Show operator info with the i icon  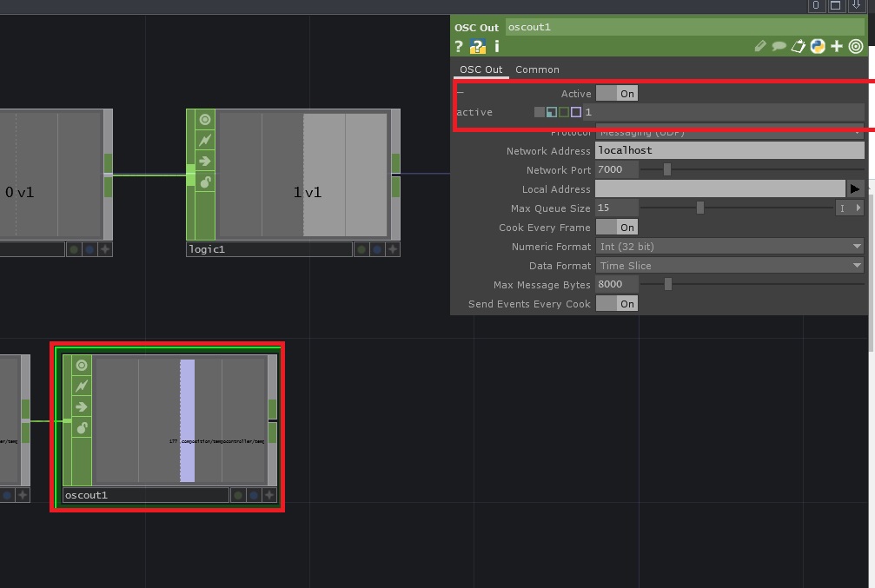pyautogui.click(x=497, y=46)
